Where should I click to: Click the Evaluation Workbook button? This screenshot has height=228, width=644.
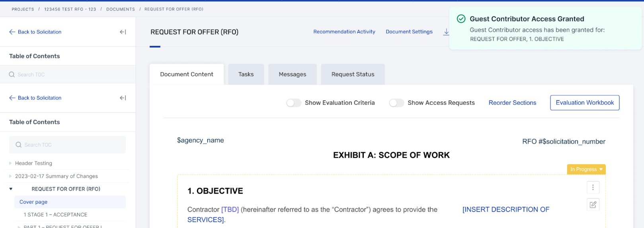[x=585, y=103]
